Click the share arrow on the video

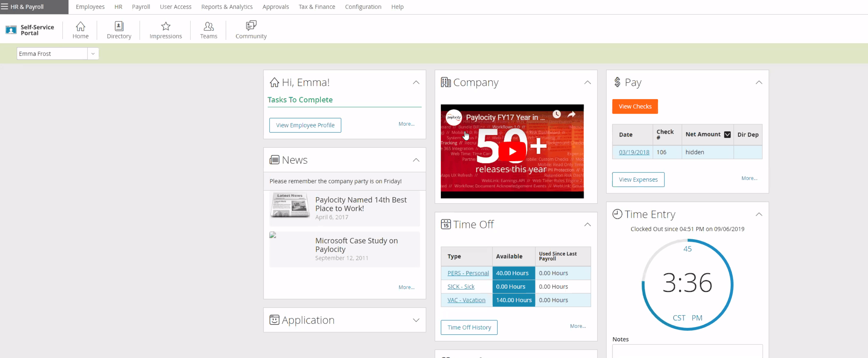pyautogui.click(x=572, y=114)
